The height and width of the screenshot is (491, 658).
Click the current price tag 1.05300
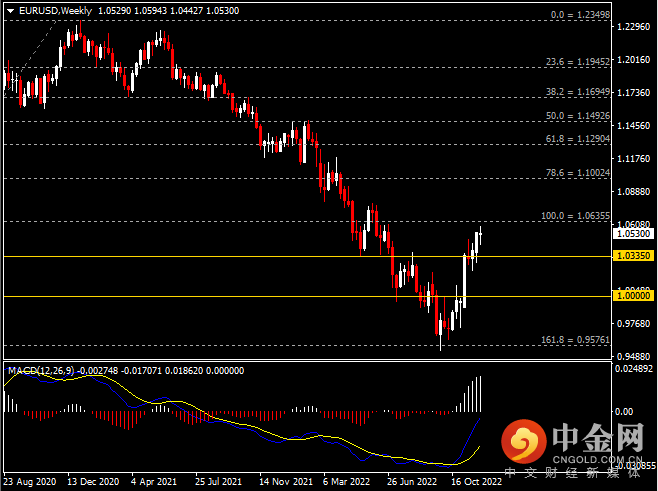(635, 234)
